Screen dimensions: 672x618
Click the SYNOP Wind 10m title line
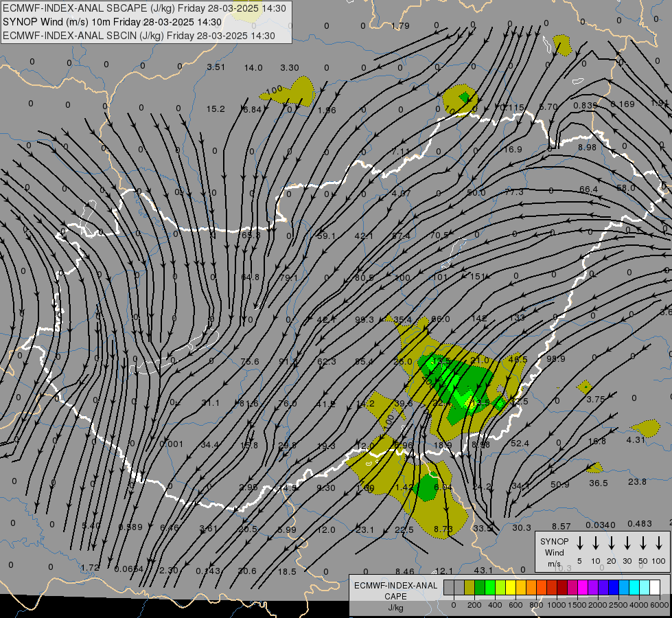(x=113, y=22)
